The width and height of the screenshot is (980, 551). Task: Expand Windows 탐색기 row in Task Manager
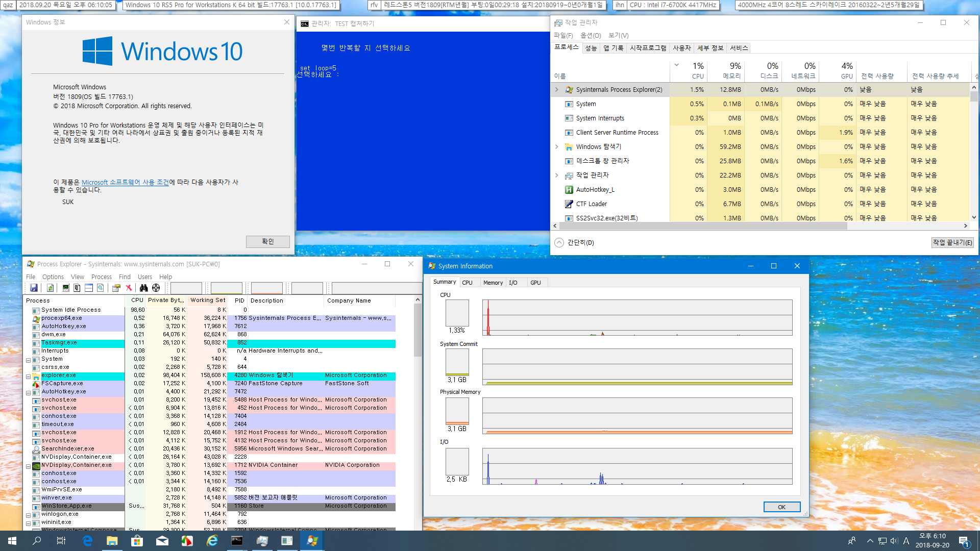[557, 147]
